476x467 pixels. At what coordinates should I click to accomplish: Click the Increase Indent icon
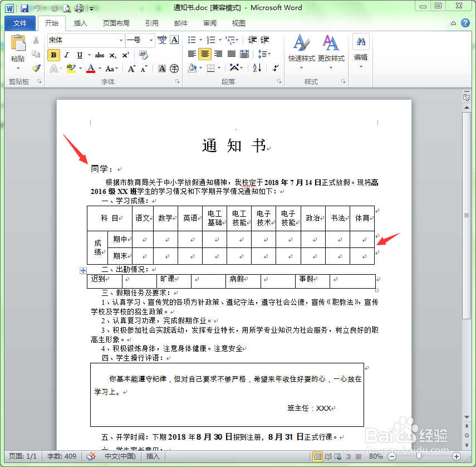click(x=264, y=40)
